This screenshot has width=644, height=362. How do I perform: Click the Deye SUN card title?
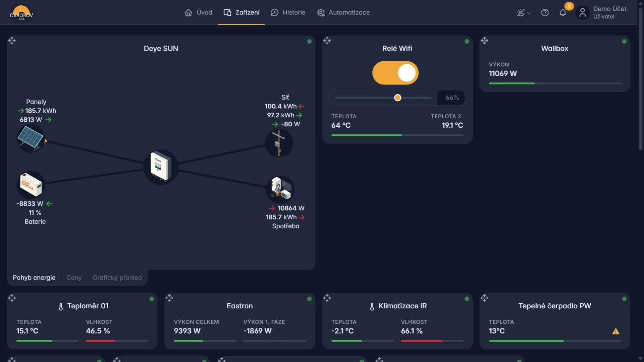pyautogui.click(x=161, y=49)
